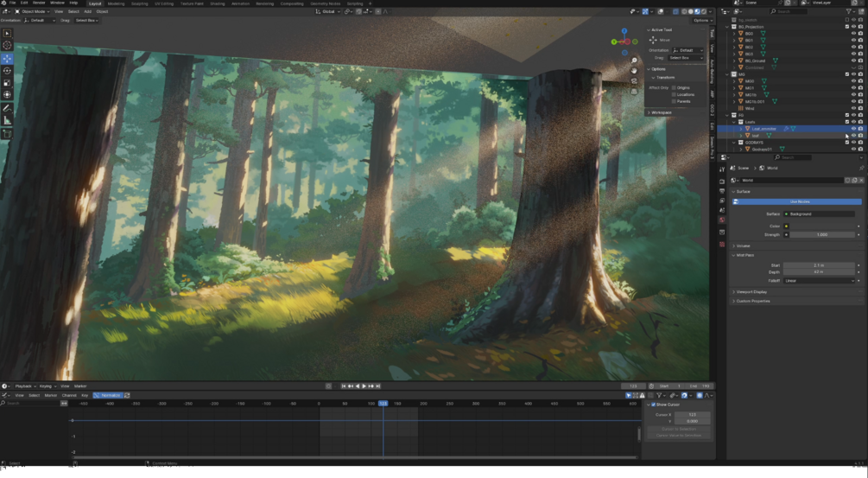Switch to the Shading workspace tab

pos(218,3)
